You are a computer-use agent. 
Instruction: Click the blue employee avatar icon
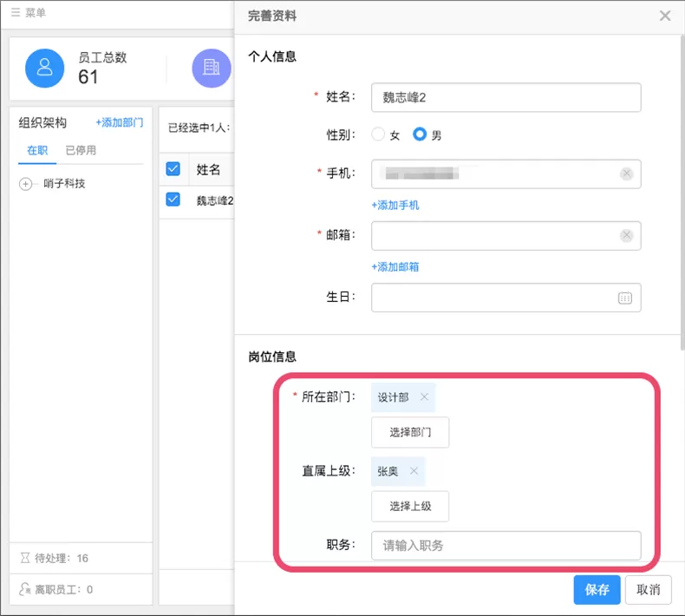(44, 69)
